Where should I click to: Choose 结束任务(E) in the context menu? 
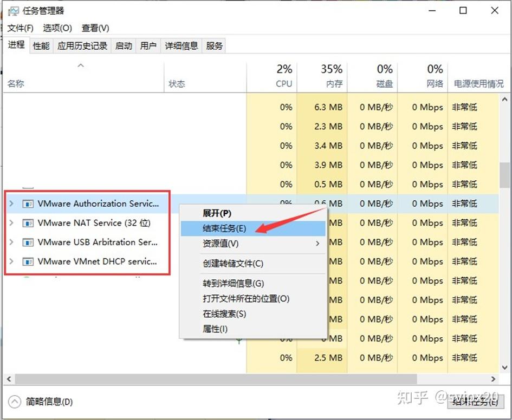pyautogui.click(x=253, y=228)
